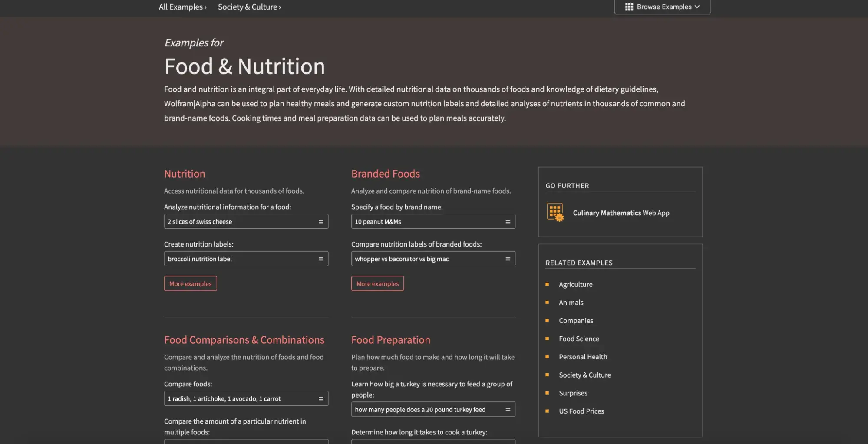Screen dimensions: 868x444
Task: Open the Food Preparation heading link
Action: coord(390,340)
